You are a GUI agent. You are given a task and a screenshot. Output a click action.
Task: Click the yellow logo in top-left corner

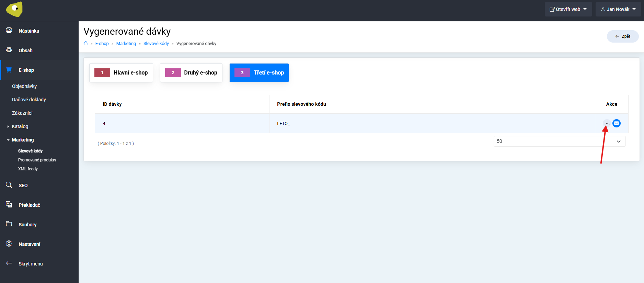point(14,9)
